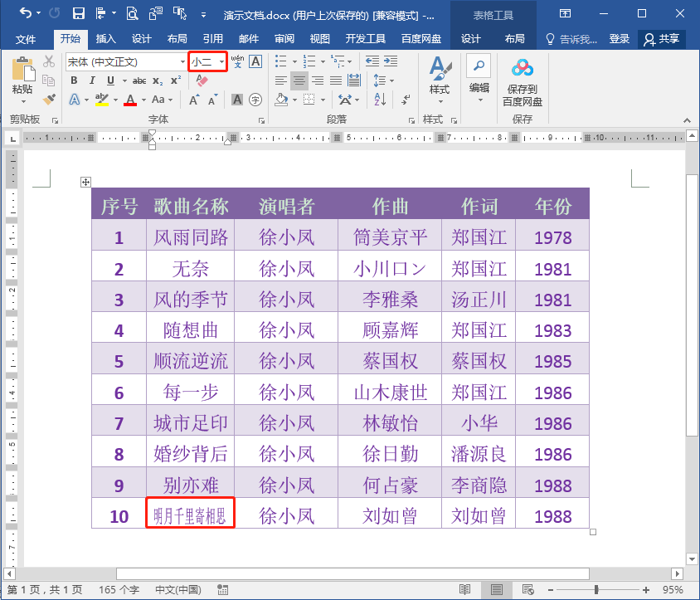Image resolution: width=700 pixels, height=600 pixels.
Task: Click the 告诉我 Tell me box
Action: (572, 39)
